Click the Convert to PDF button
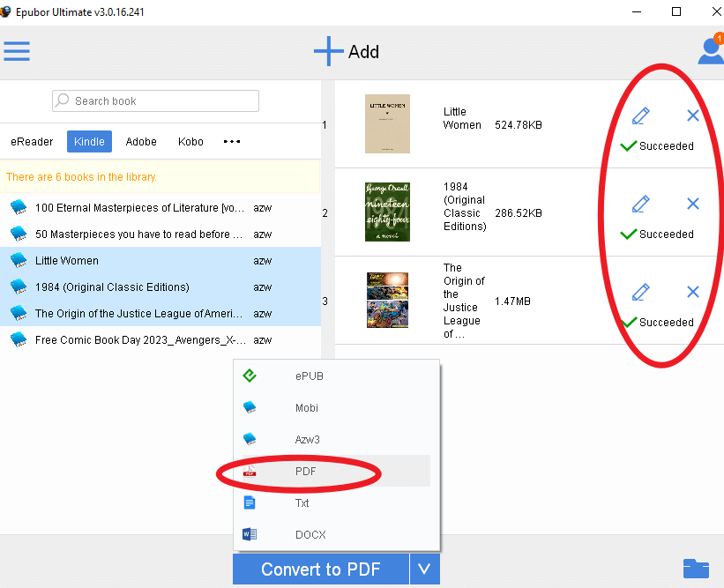Image resolution: width=724 pixels, height=588 pixels. (321, 569)
